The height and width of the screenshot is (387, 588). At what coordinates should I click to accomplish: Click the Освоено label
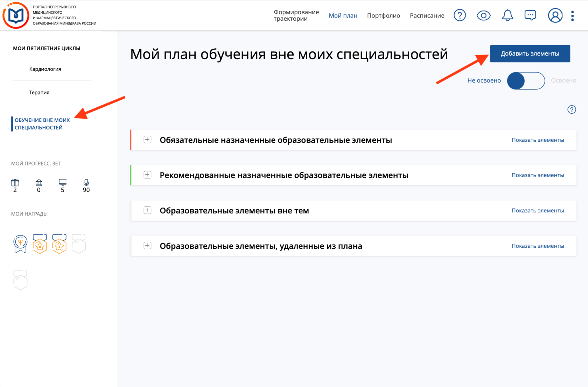point(563,80)
